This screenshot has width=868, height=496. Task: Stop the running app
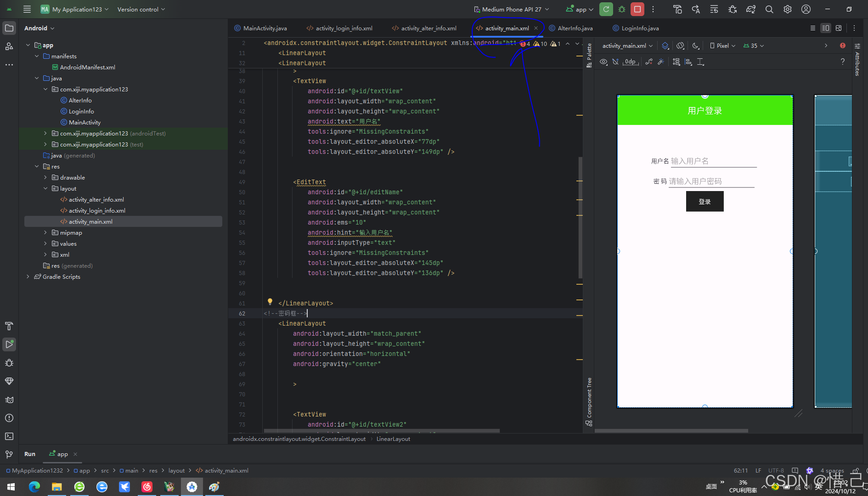[x=637, y=9]
